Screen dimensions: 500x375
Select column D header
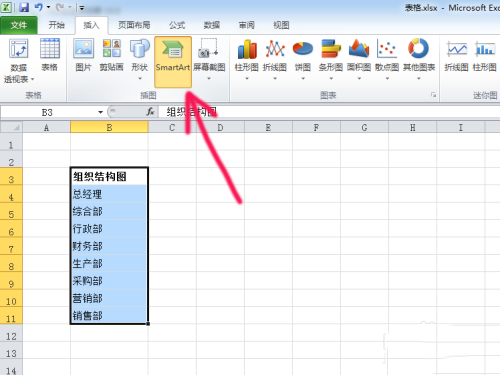tap(220, 127)
